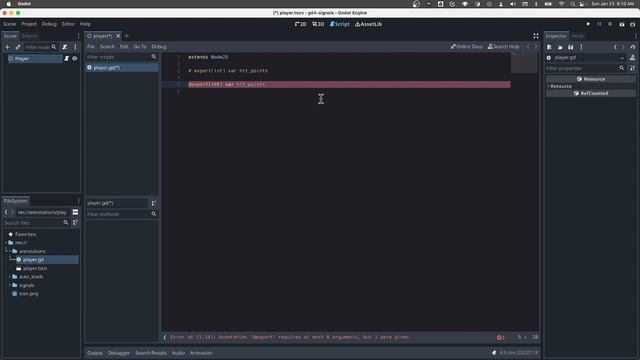The width and height of the screenshot is (640, 360).
Task: Open Online Docs link
Action: point(467,47)
